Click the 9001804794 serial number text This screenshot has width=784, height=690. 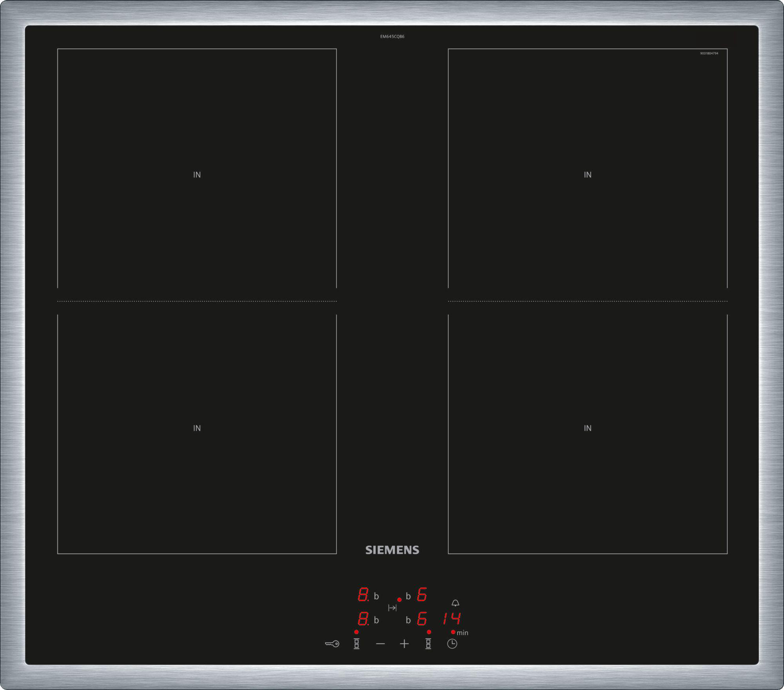point(709,53)
